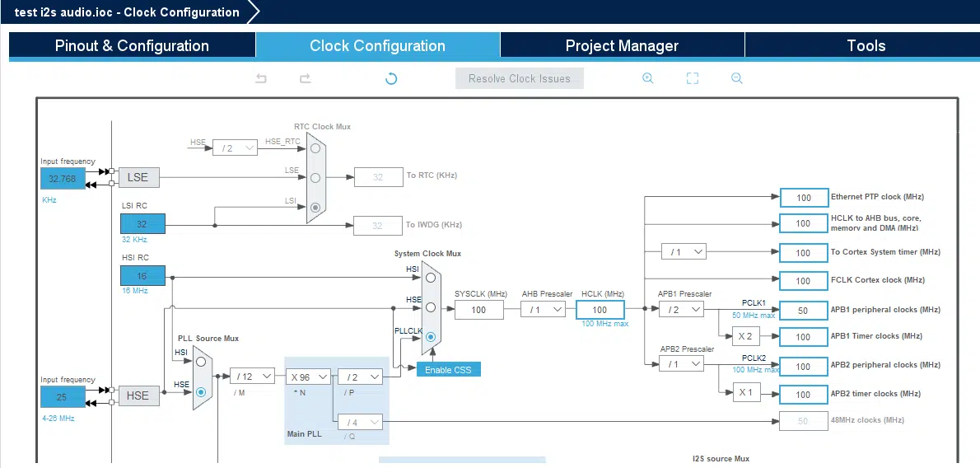Image resolution: width=980 pixels, height=468 pixels.
Task: Click the 50 MHz max text under PCLK1
Action: pyautogui.click(x=754, y=316)
